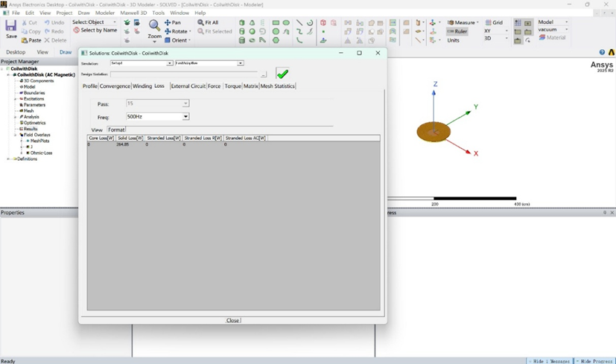
Task: Click the Close button in Solutions dialog
Action: [x=233, y=320]
